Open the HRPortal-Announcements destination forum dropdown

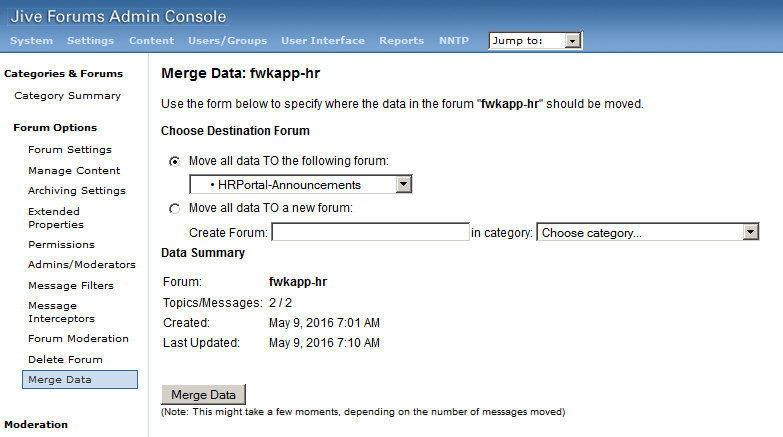[x=301, y=184]
